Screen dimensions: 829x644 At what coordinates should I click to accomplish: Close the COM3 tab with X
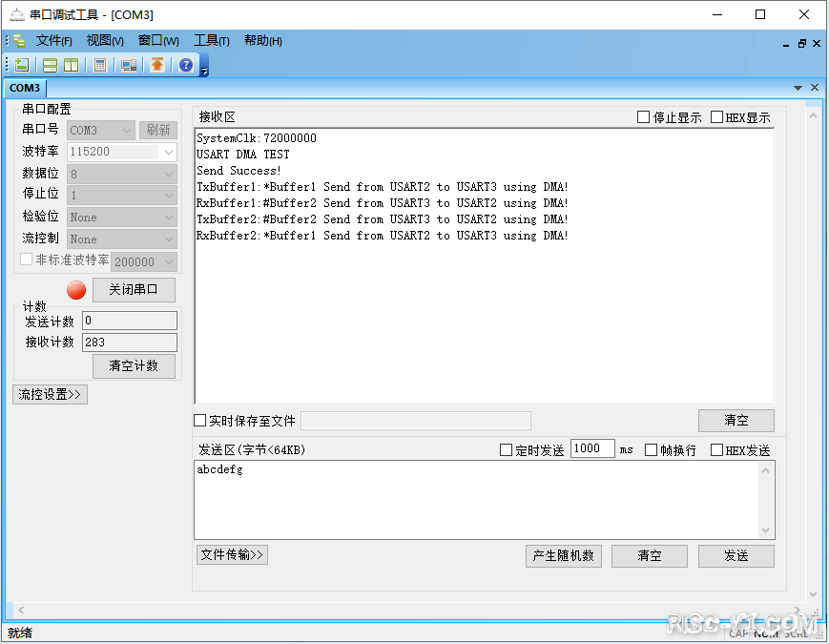coord(815,87)
